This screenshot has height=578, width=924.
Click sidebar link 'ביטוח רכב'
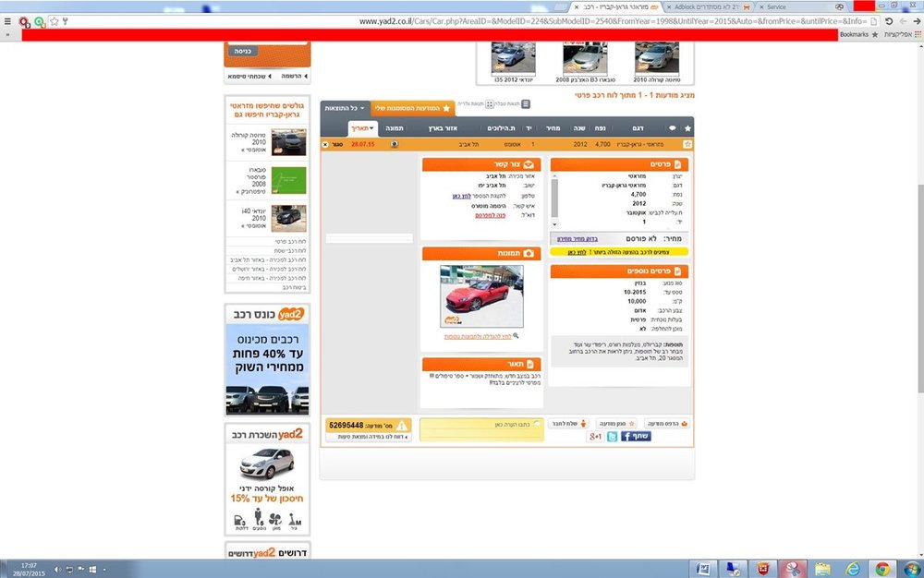point(294,287)
